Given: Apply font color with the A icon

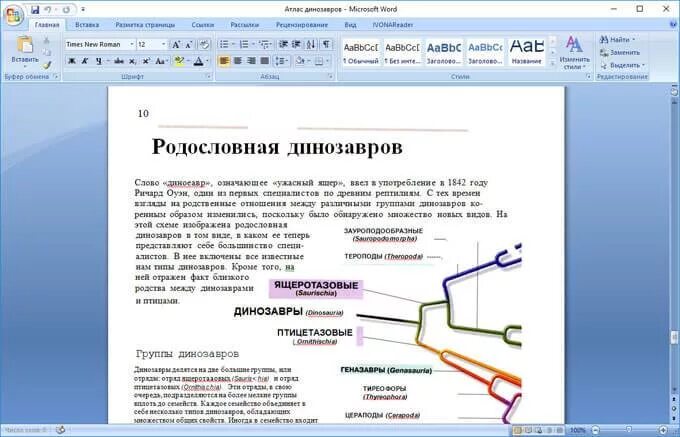Looking at the screenshot, I should pos(199,61).
